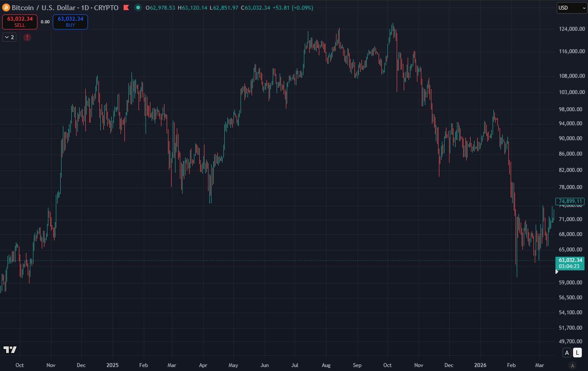
Task: Click the Apr label on the time axis
Action: point(203,365)
